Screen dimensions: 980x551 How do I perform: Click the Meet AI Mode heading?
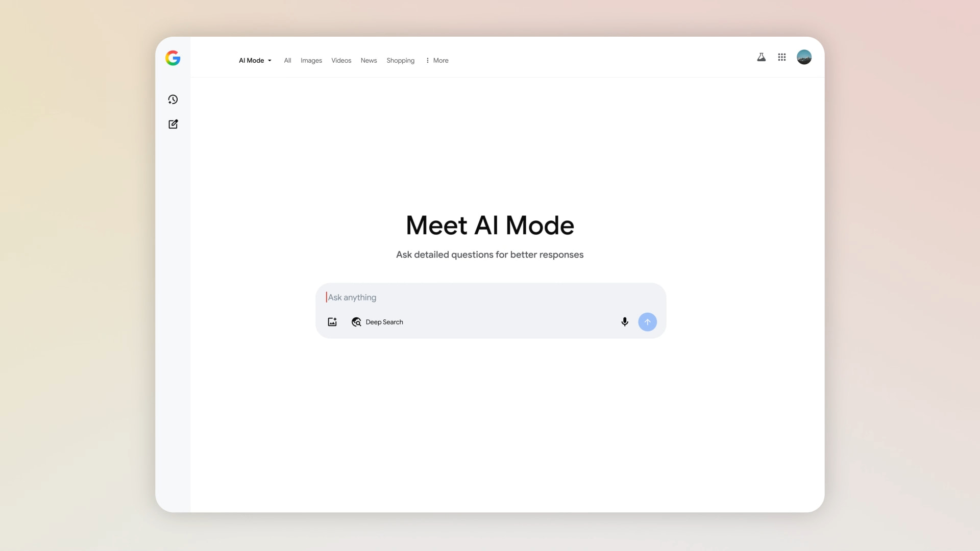[490, 226]
